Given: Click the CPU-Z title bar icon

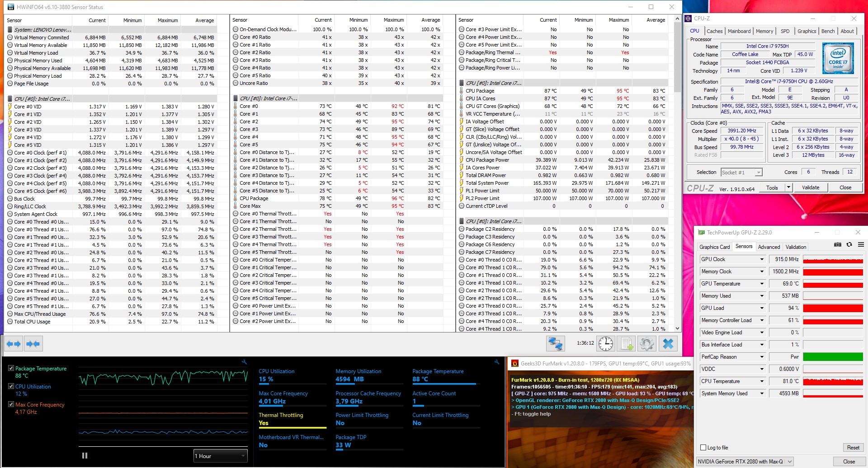Looking at the screenshot, I should pyautogui.click(x=689, y=19).
